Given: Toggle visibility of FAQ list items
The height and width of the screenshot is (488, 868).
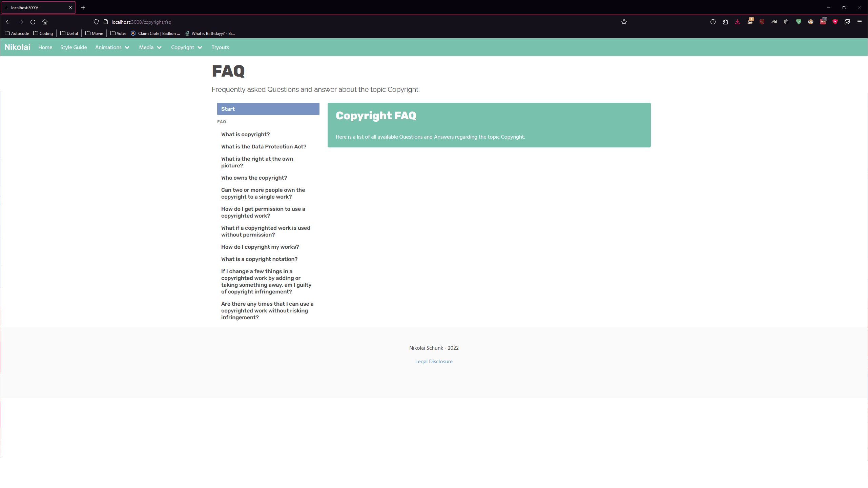Looking at the screenshot, I should [x=222, y=122].
